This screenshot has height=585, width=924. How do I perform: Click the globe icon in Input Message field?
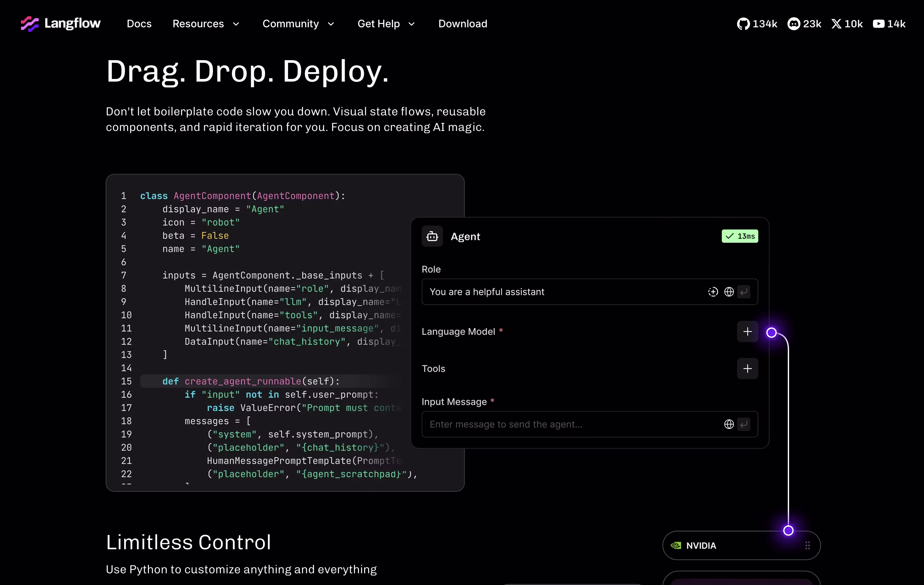tap(729, 424)
